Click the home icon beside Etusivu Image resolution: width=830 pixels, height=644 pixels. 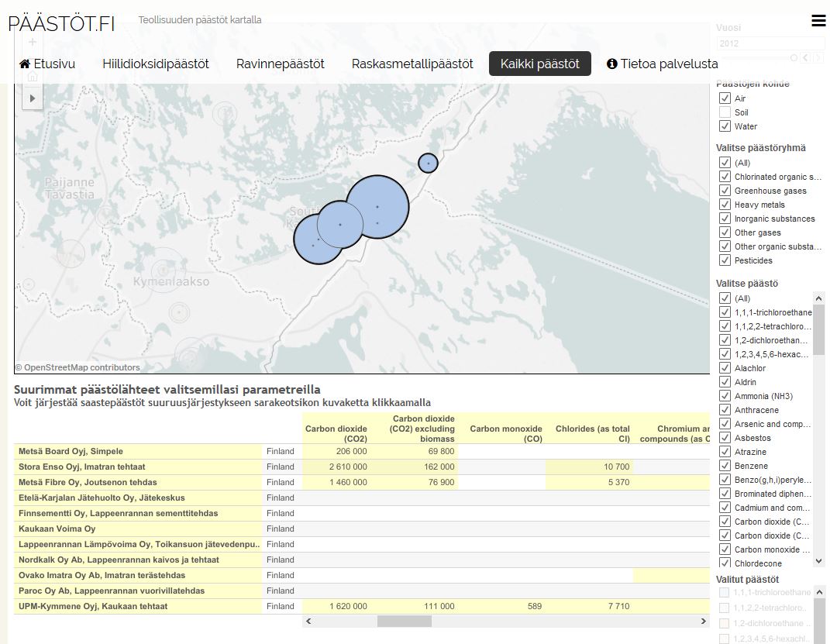(25, 64)
